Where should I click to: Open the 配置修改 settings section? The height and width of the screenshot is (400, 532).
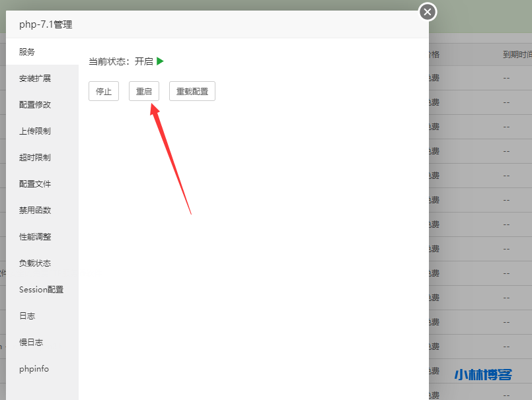pyautogui.click(x=36, y=104)
